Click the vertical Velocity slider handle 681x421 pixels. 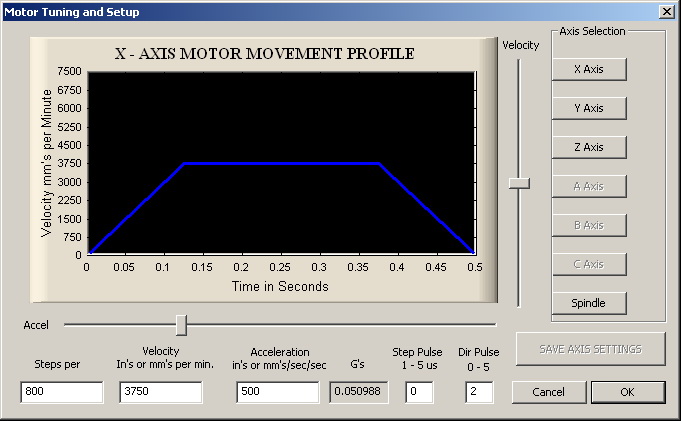[519, 183]
